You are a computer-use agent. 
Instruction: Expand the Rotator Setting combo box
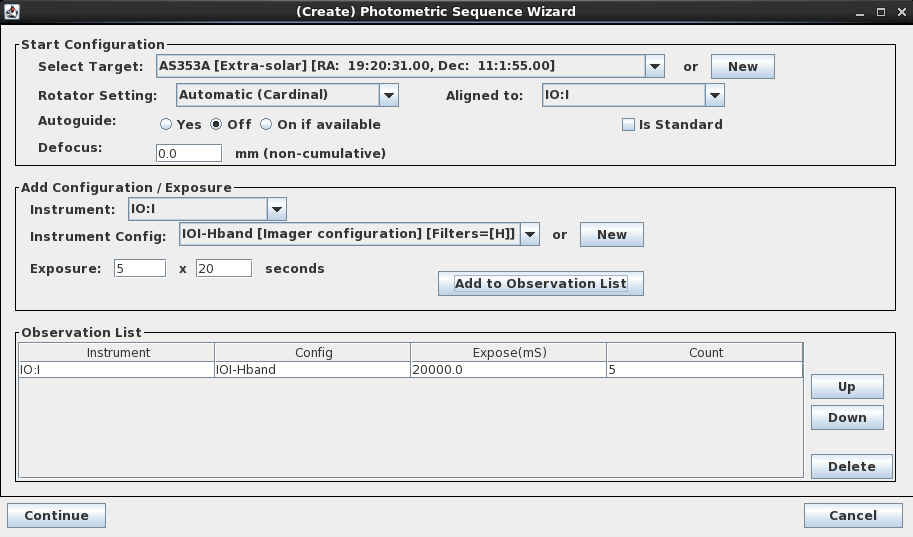[388, 95]
